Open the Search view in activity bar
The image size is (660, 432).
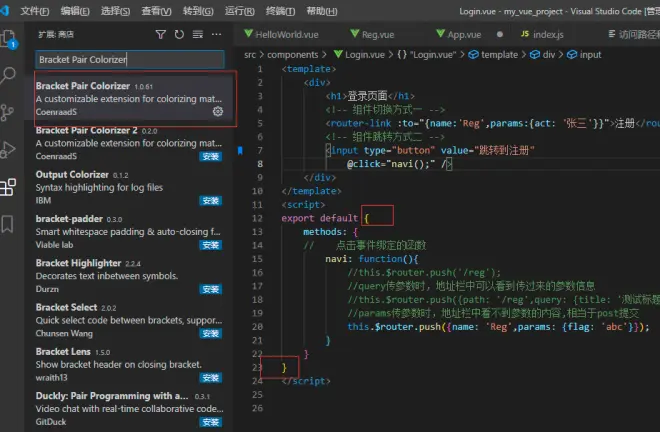pos(8,76)
